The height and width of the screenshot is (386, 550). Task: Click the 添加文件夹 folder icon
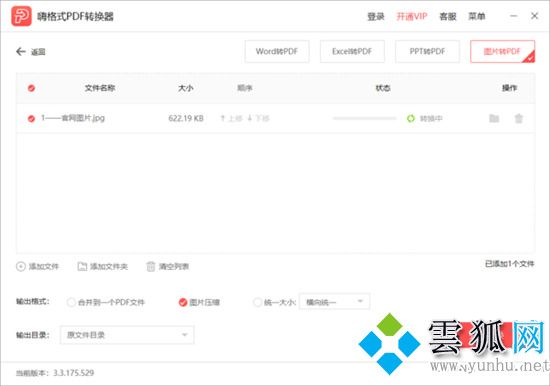tap(82, 266)
